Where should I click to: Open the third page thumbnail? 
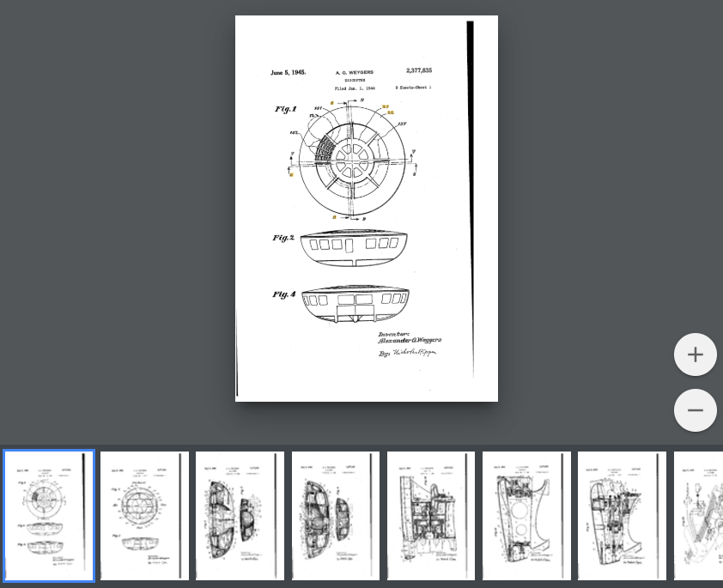[x=240, y=516]
